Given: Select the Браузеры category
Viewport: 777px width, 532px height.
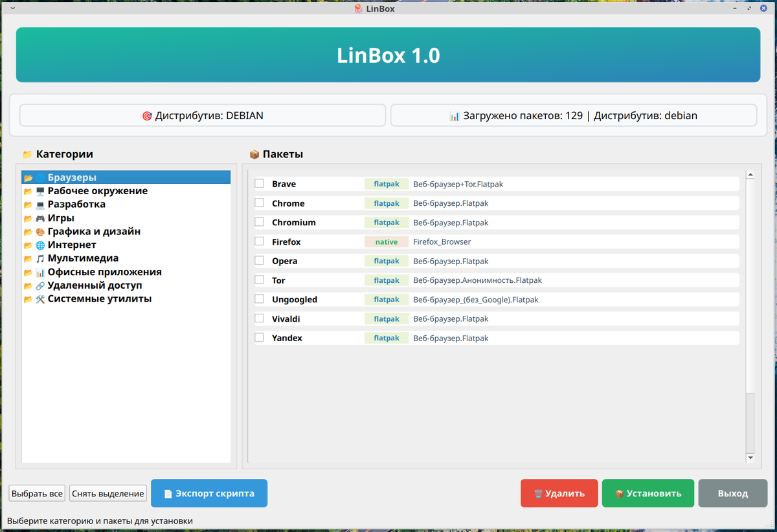Looking at the screenshot, I should (126, 177).
